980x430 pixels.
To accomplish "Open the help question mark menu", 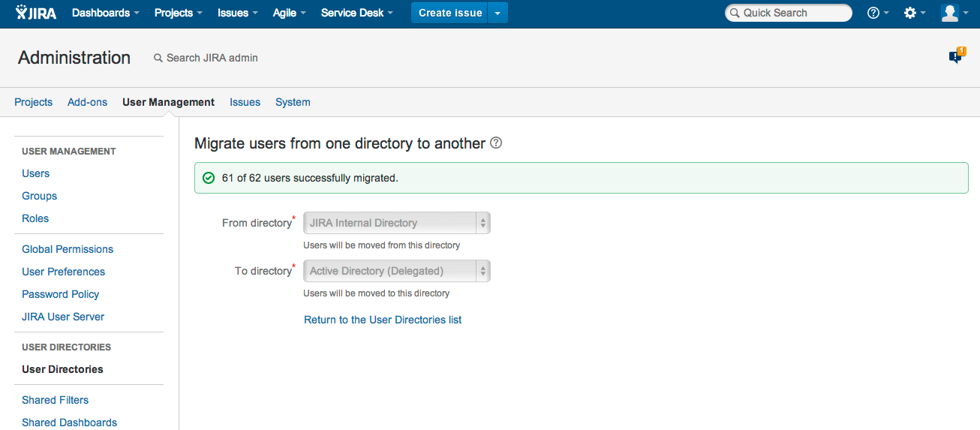I will [876, 13].
